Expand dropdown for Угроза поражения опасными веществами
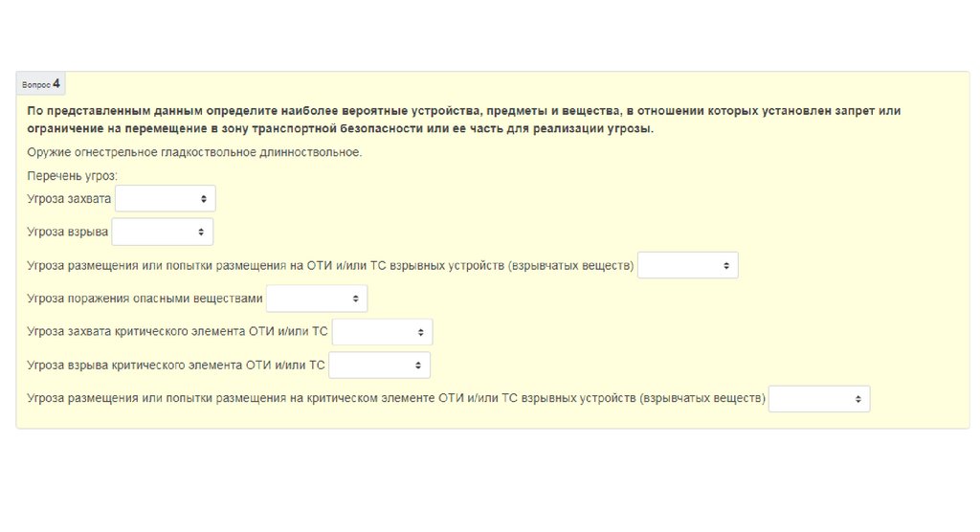 pos(316,299)
